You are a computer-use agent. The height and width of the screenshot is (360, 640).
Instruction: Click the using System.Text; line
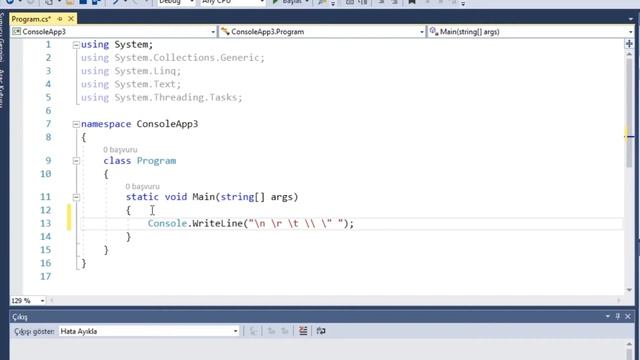pos(131,84)
